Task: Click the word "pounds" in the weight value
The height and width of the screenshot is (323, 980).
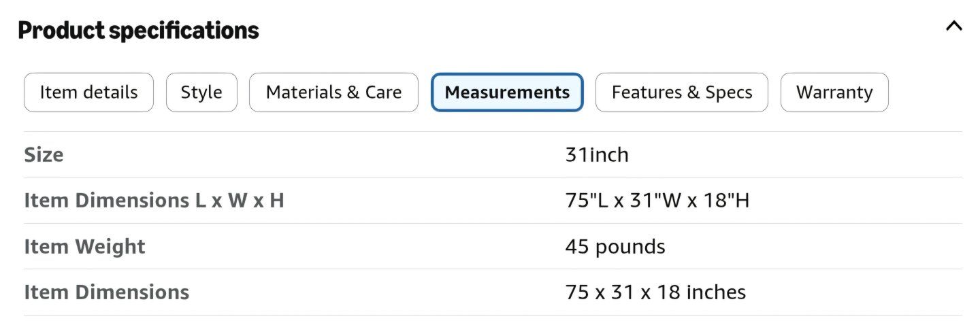Action: tap(630, 247)
